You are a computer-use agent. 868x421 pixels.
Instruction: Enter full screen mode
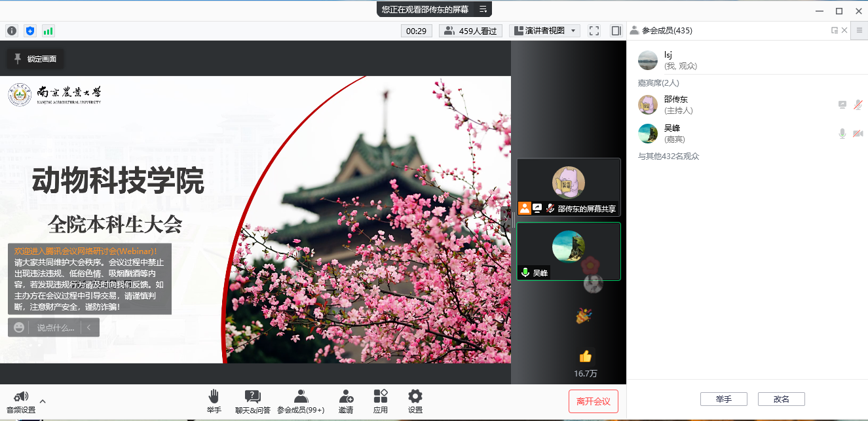pyautogui.click(x=594, y=31)
